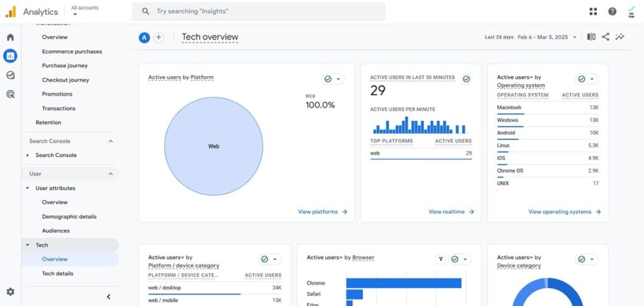Image resolution: width=644 pixels, height=306 pixels.
Task: Open Retention report
Action: point(48,123)
